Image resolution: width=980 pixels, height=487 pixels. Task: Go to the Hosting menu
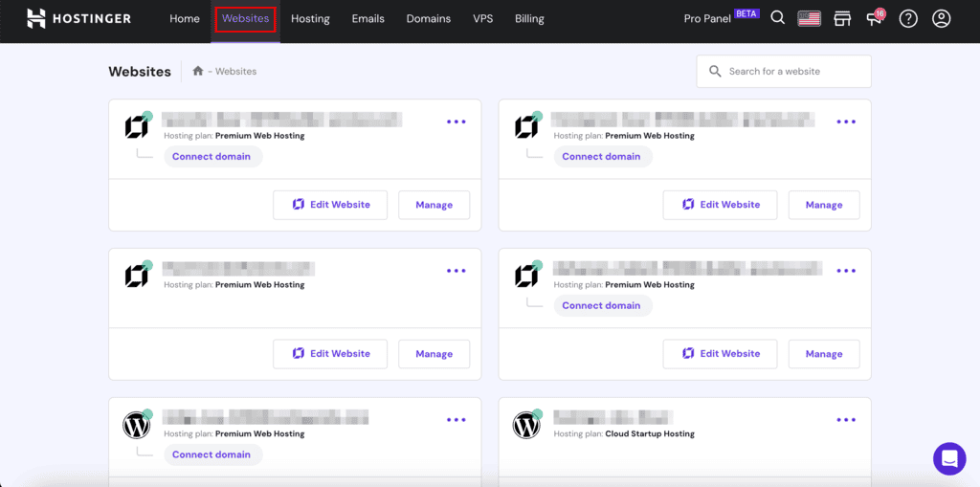[310, 18]
